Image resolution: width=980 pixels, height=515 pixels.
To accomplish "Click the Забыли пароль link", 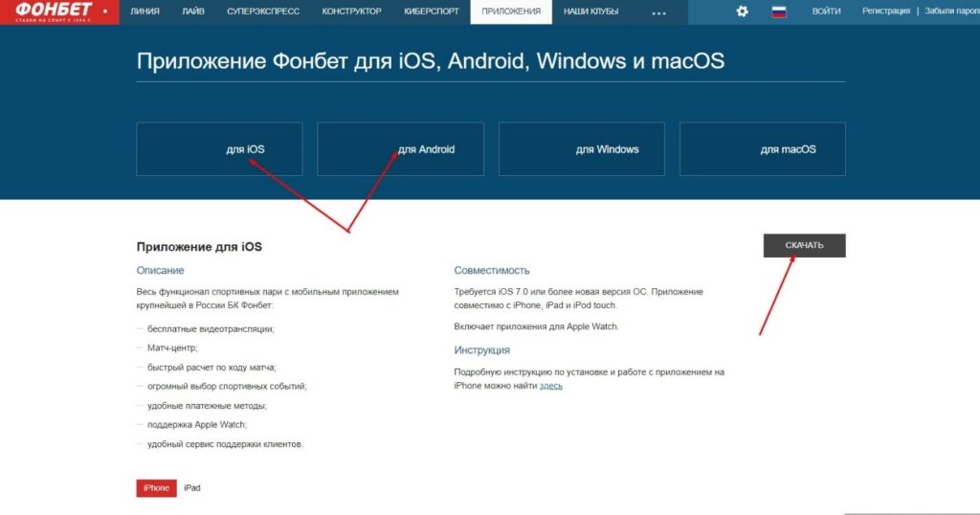I will 952,11.
